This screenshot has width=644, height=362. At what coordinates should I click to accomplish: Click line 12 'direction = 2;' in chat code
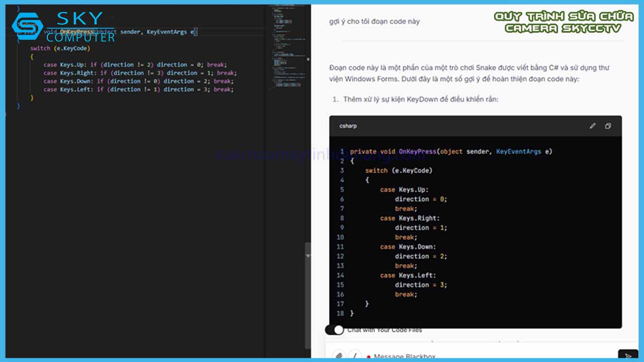pyautogui.click(x=421, y=256)
